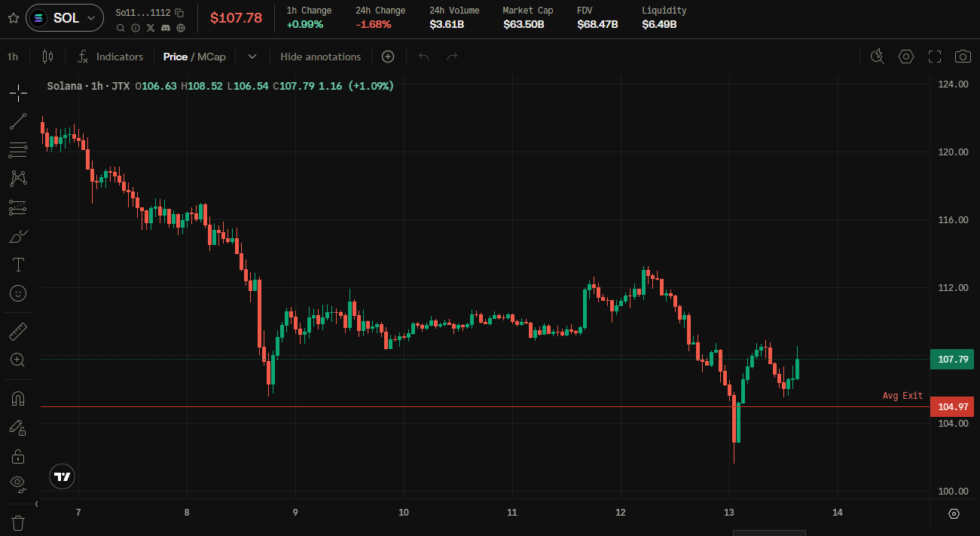
Task: Click the 104.97 Avg Exit price label
Action: click(x=952, y=407)
